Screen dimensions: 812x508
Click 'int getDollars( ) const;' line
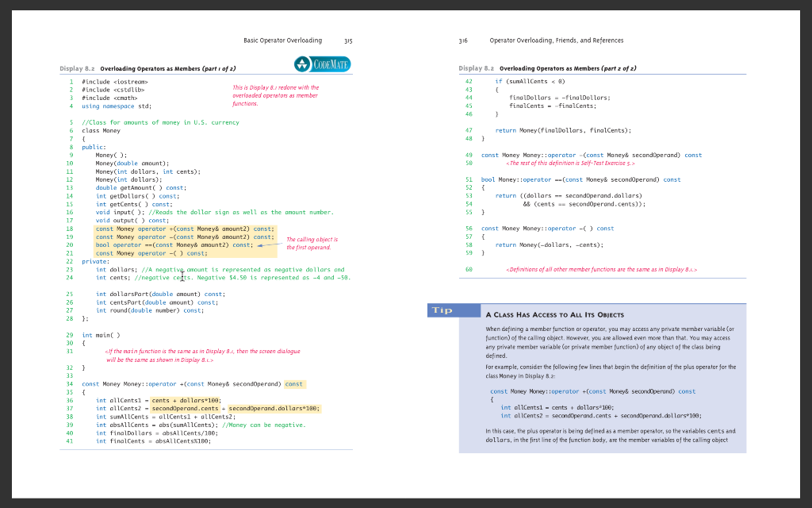point(137,197)
